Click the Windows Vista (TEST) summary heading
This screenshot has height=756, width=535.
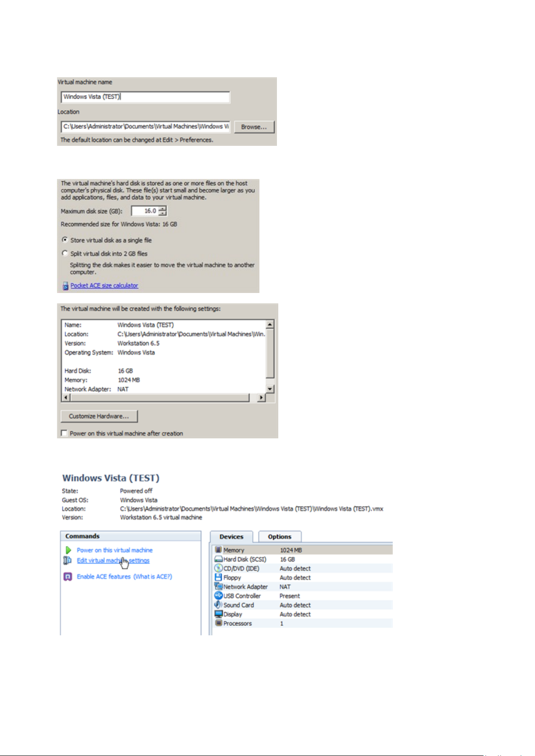111,478
